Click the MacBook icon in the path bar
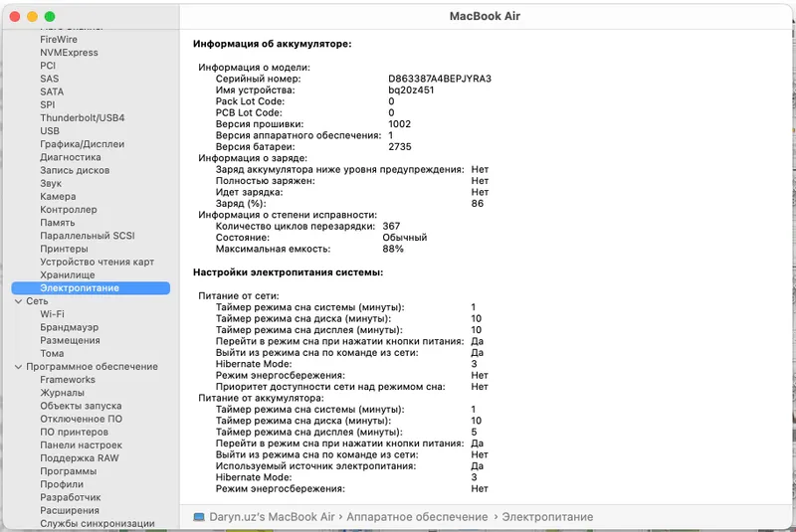 [199, 517]
